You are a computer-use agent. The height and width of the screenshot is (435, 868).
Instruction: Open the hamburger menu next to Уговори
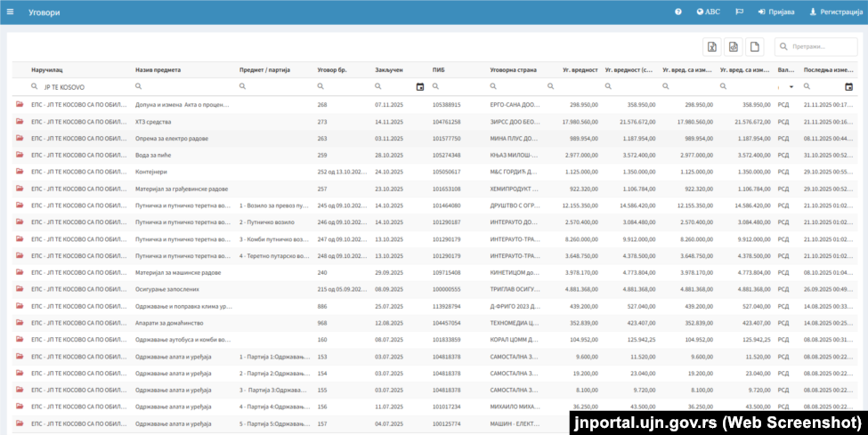(x=10, y=12)
